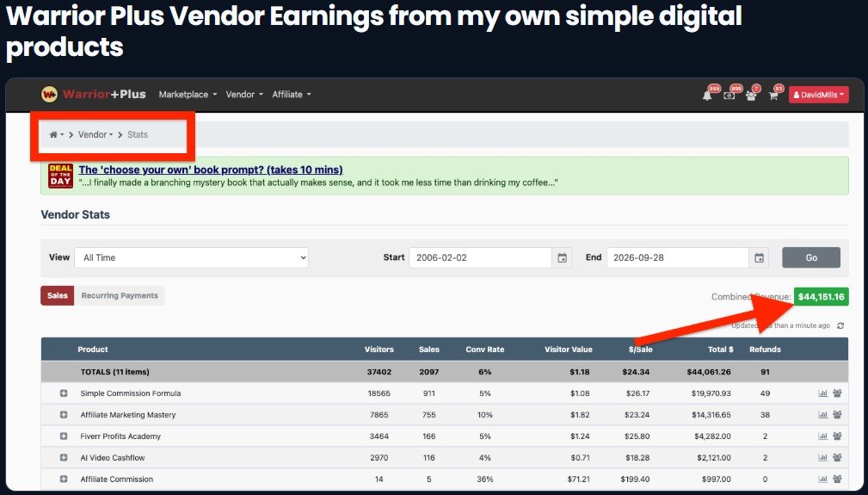Screen dimensions: 868x495
Task: Open affiliates icon for Fiverr Profits Academy
Action: 837,436
